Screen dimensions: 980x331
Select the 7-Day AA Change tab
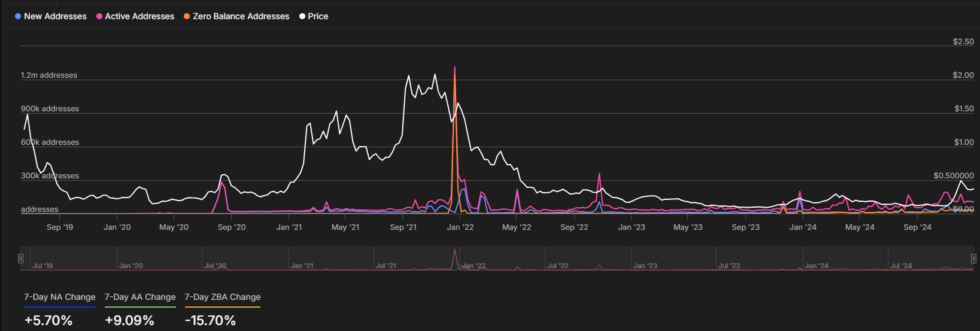(140, 299)
